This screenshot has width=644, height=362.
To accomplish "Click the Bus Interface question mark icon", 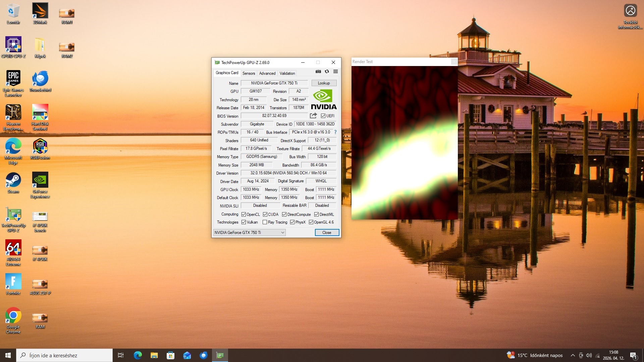I will point(335,132).
